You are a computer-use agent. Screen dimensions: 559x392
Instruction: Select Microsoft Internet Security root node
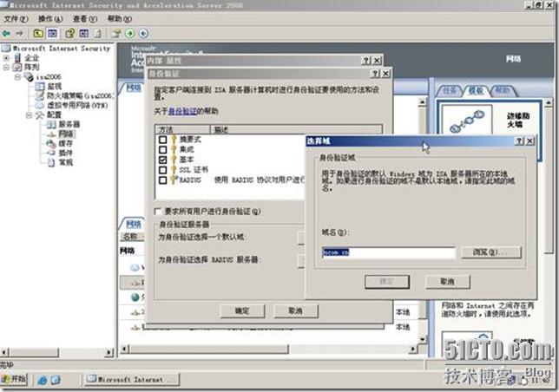[61, 49]
